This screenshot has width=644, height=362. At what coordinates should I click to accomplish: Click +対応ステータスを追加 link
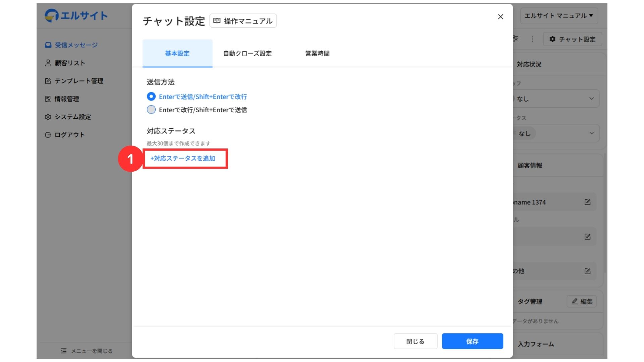[x=183, y=158]
